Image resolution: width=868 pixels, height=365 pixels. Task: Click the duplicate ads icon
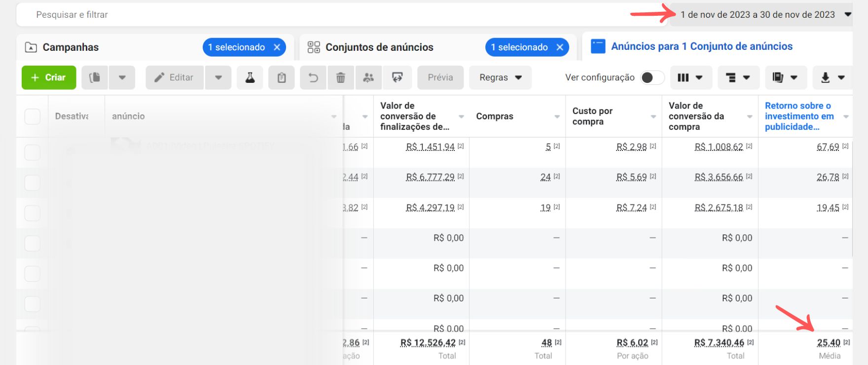click(x=95, y=77)
